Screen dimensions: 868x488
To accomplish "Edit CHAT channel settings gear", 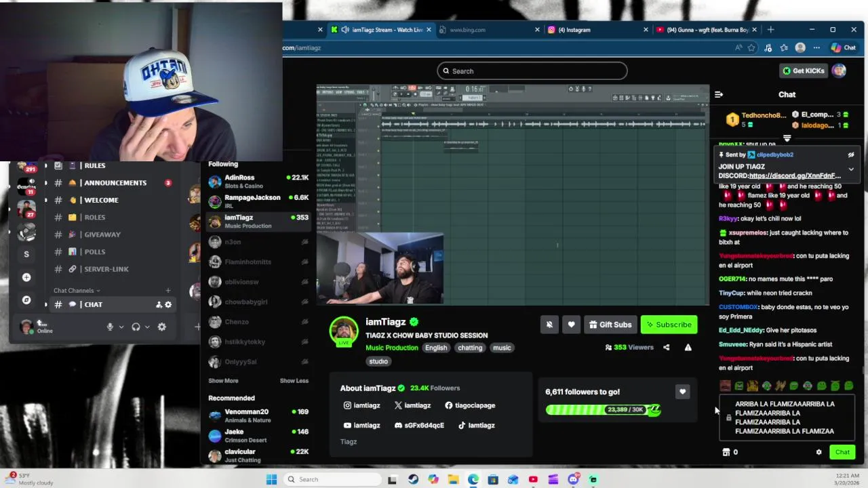I will click(x=168, y=305).
